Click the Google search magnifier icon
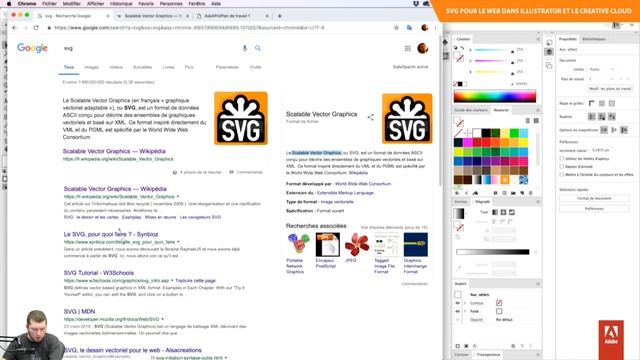 point(258,48)
